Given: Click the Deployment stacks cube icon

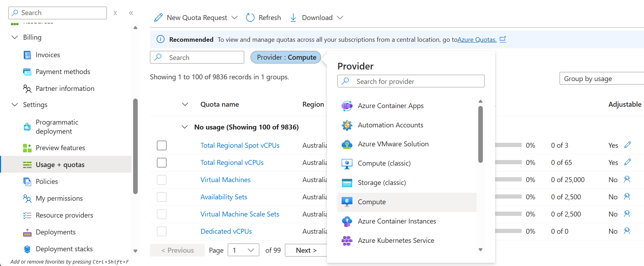Looking at the screenshot, I should (x=27, y=249).
